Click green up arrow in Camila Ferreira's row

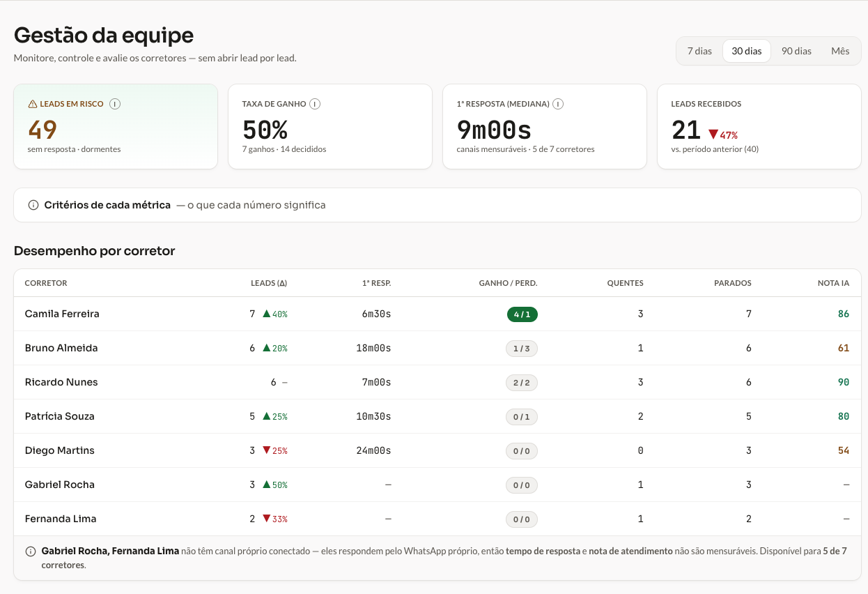tap(266, 314)
